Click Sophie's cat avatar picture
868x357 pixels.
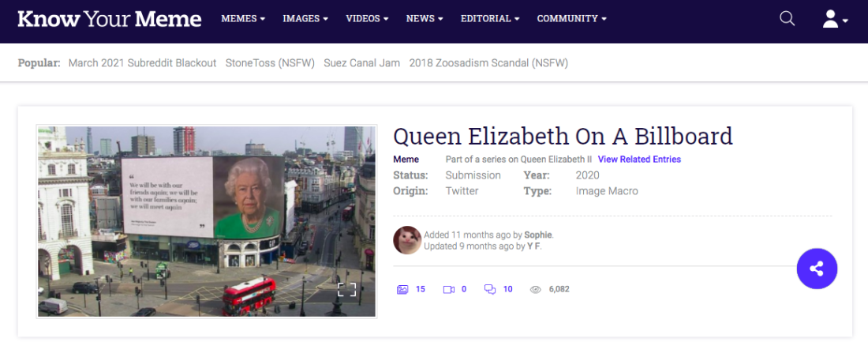point(407,240)
